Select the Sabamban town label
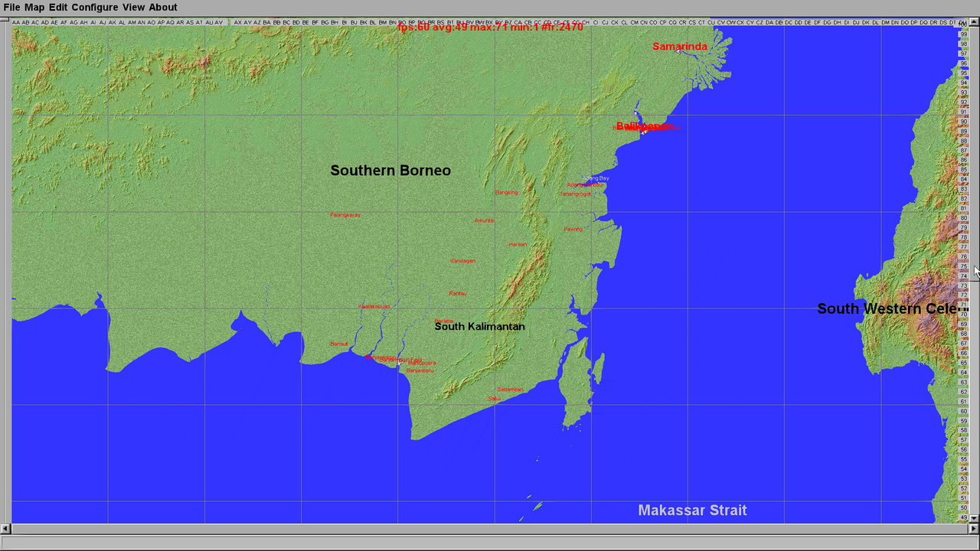This screenshot has height=551, width=980. point(511,390)
